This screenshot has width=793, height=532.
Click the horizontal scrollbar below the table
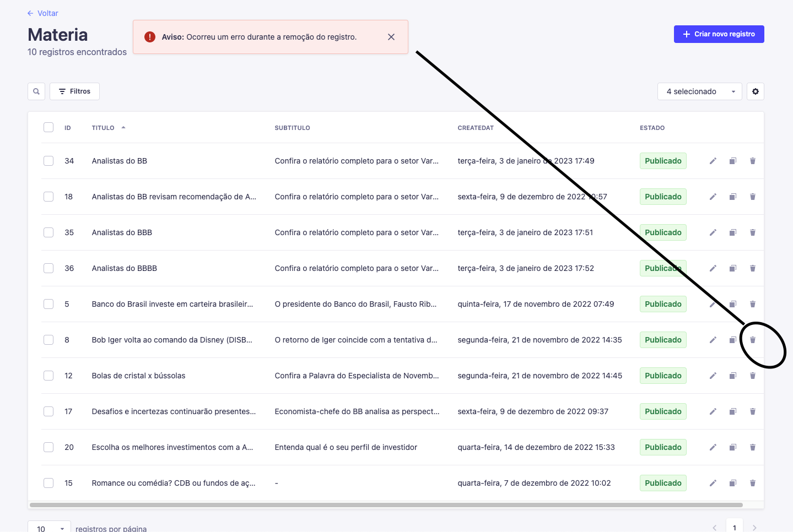coord(386,504)
